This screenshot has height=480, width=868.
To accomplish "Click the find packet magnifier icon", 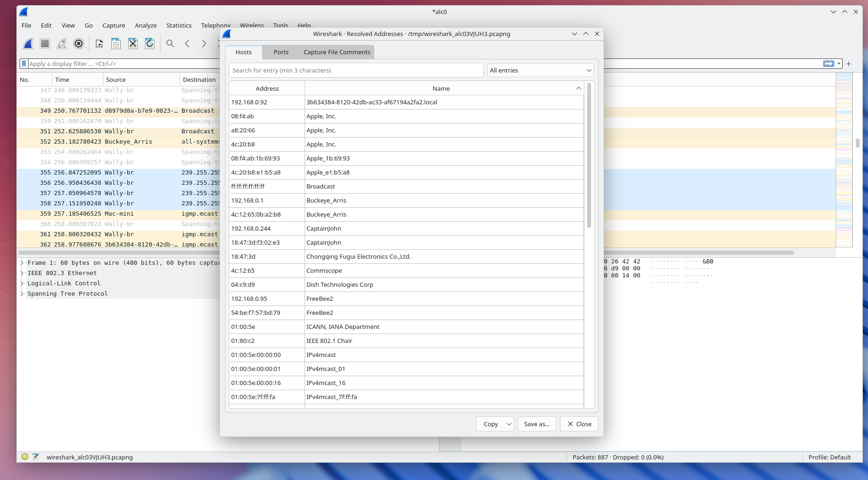I will point(170,44).
